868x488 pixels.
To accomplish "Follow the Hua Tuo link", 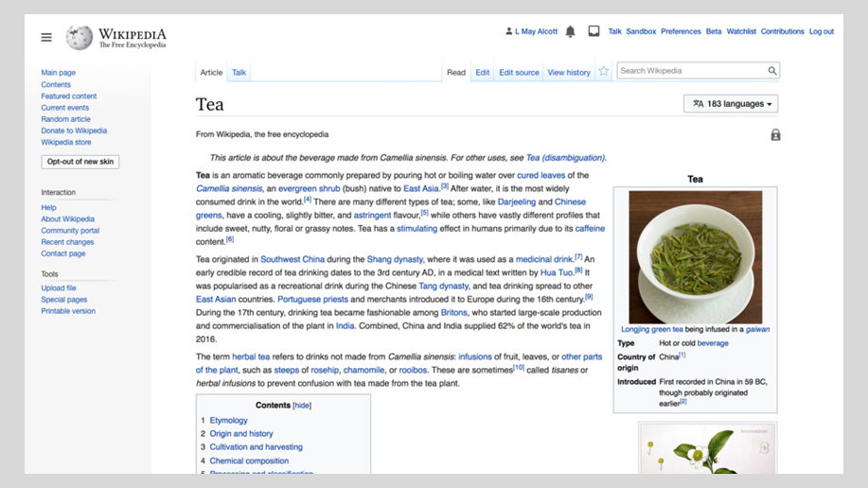I will (557, 272).
